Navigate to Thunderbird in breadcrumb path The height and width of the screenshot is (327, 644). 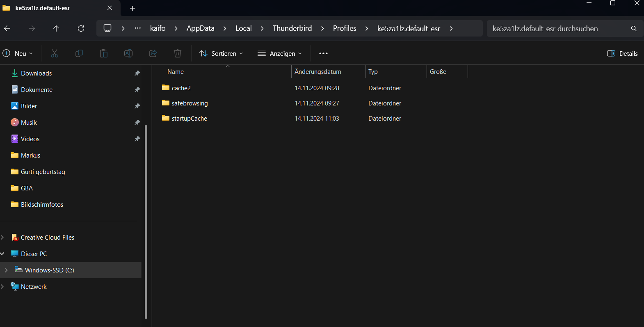[292, 28]
